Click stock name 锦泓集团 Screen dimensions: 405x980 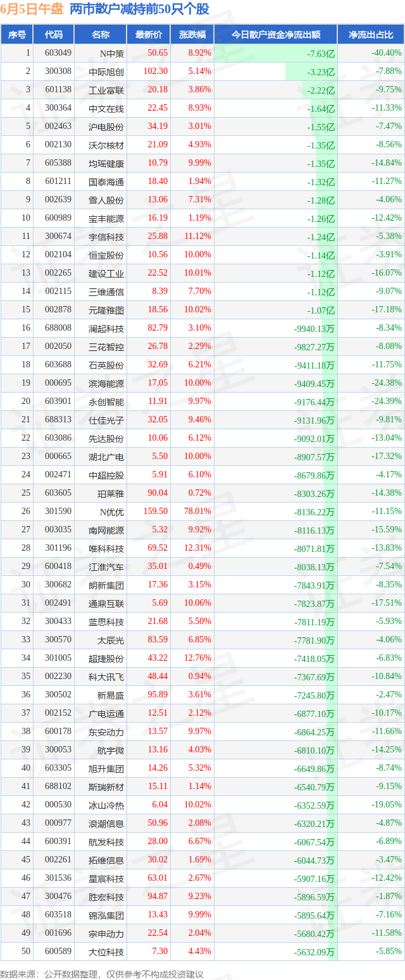coord(106,915)
